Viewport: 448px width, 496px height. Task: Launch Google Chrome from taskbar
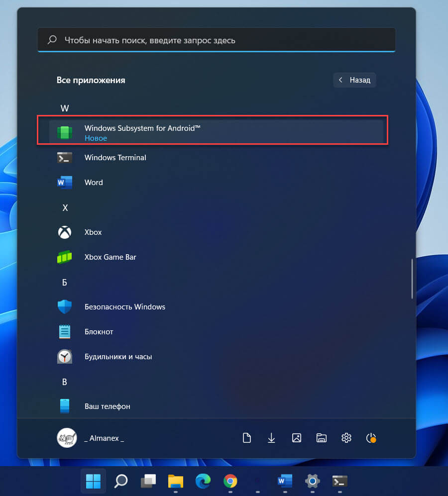coord(230,481)
